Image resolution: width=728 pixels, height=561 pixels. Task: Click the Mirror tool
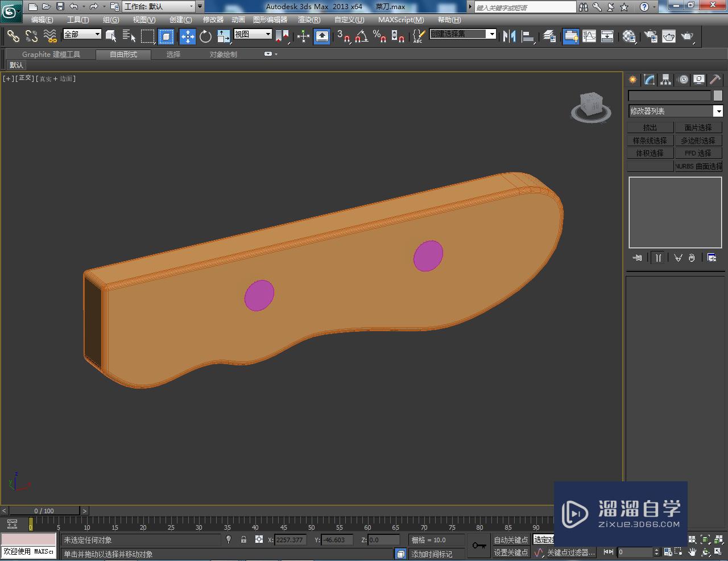pos(509,36)
